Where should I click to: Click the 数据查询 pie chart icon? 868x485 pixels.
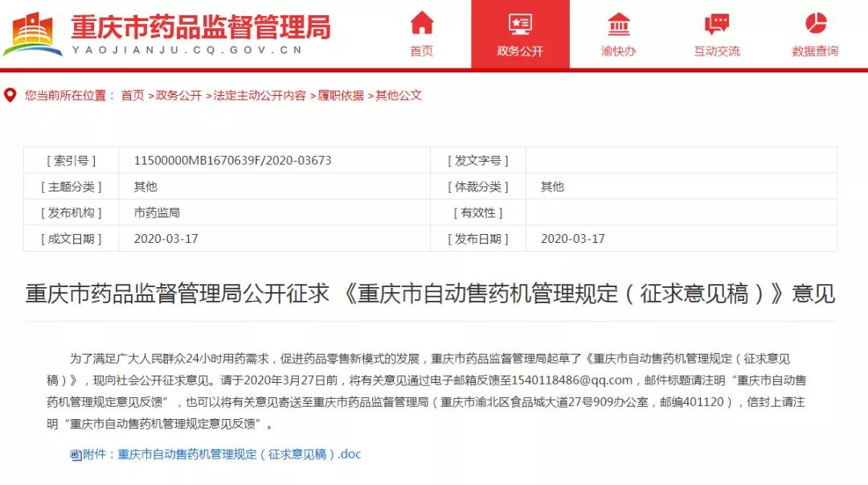pos(818,22)
